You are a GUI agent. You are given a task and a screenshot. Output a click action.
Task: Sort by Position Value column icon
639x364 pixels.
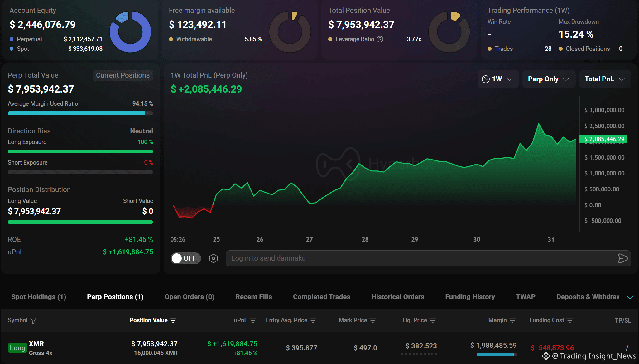[173, 321]
